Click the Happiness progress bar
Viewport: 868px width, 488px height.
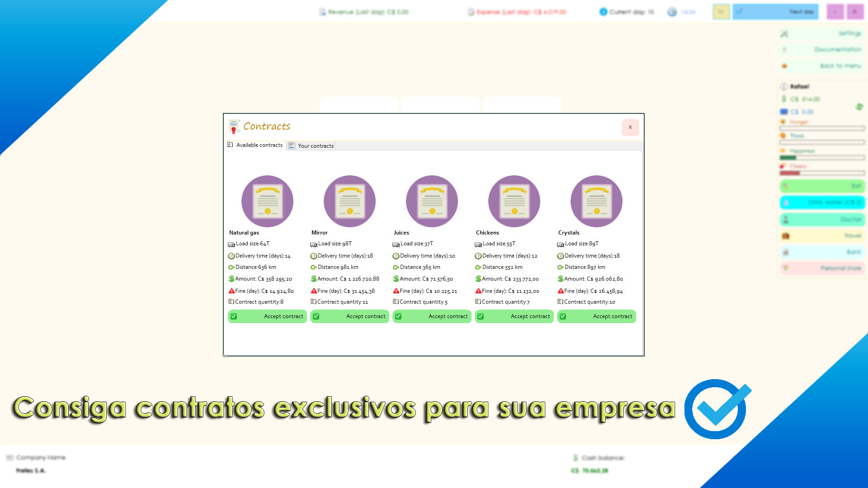tap(822, 158)
